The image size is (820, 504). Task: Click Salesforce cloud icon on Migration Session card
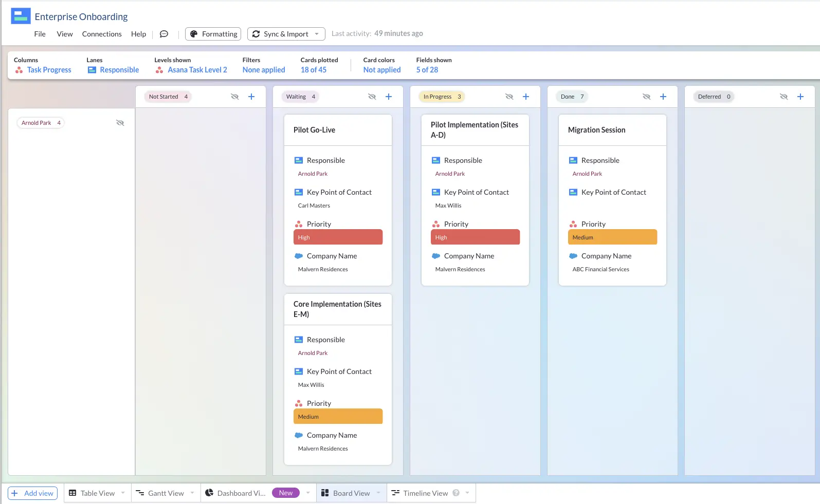[x=573, y=256]
